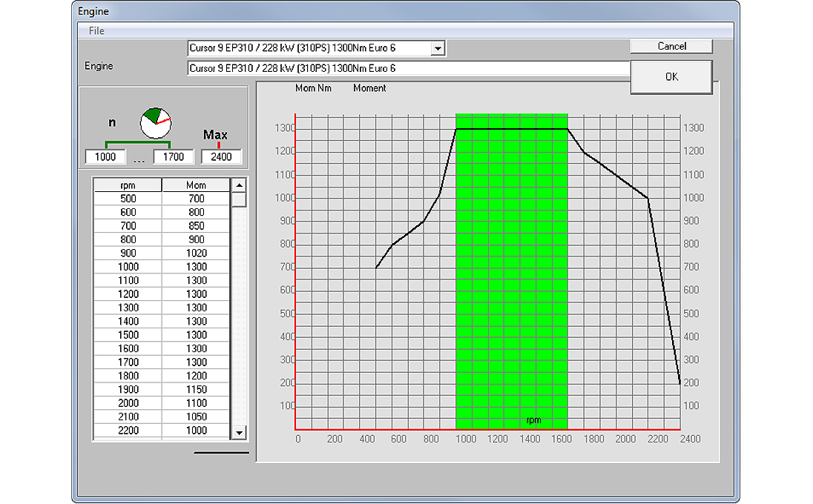Select the rpm cell 1900
The width and height of the screenshot is (813, 504).
128,390
